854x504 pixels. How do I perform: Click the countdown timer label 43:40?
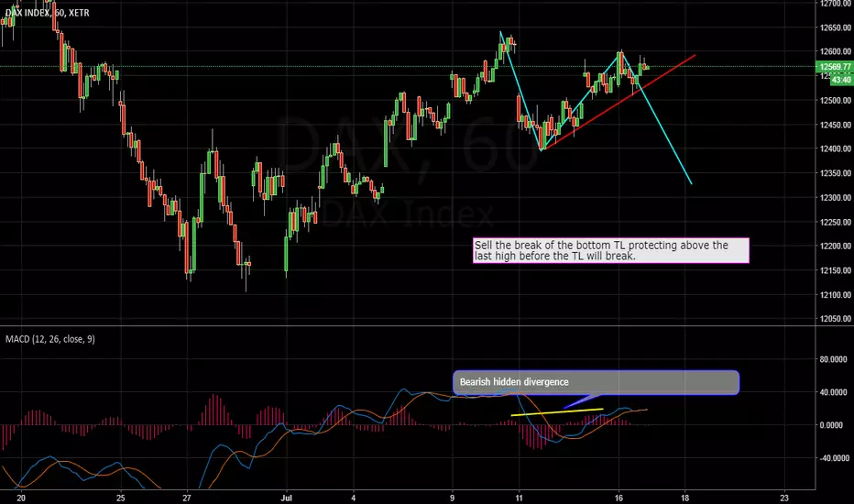point(841,80)
